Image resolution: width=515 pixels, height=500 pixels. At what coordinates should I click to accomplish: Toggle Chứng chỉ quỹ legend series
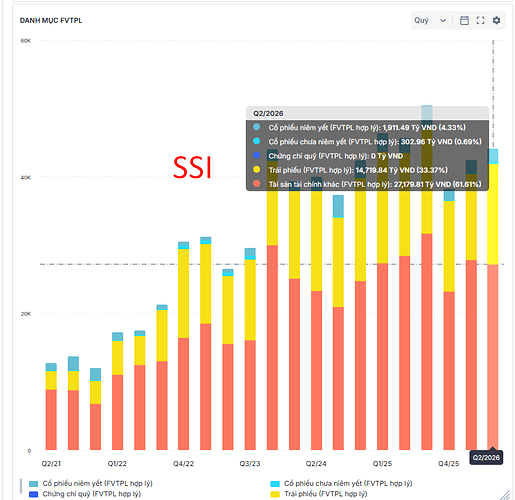coord(85,494)
